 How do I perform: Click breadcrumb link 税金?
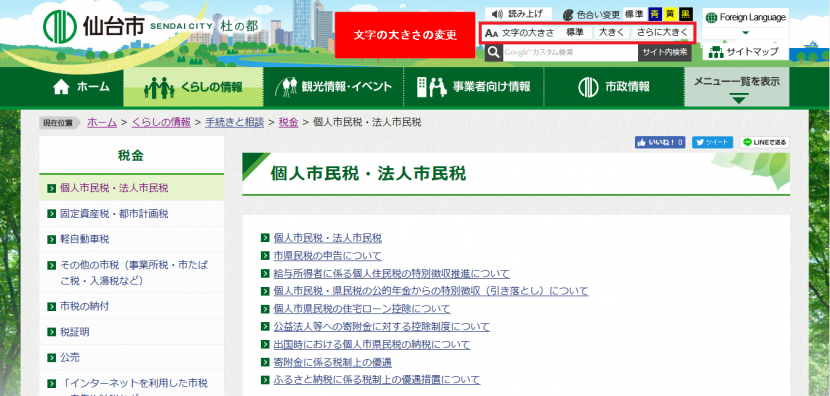288,122
